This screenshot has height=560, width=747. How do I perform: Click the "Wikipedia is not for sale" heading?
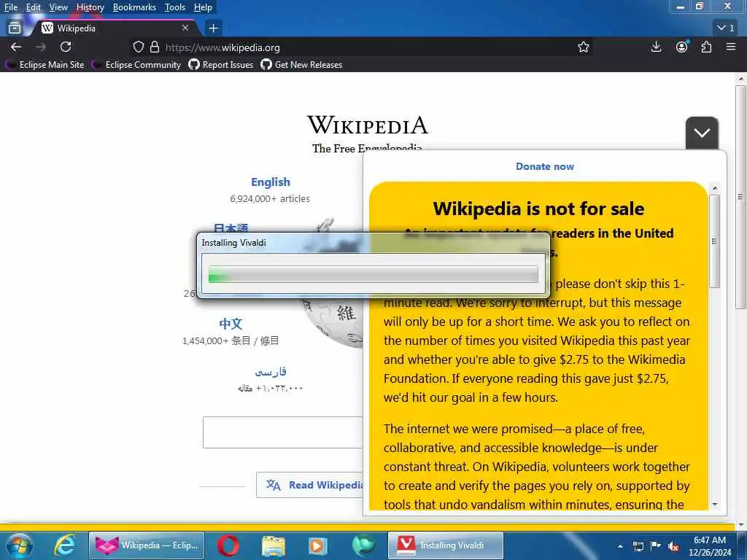[538, 209]
